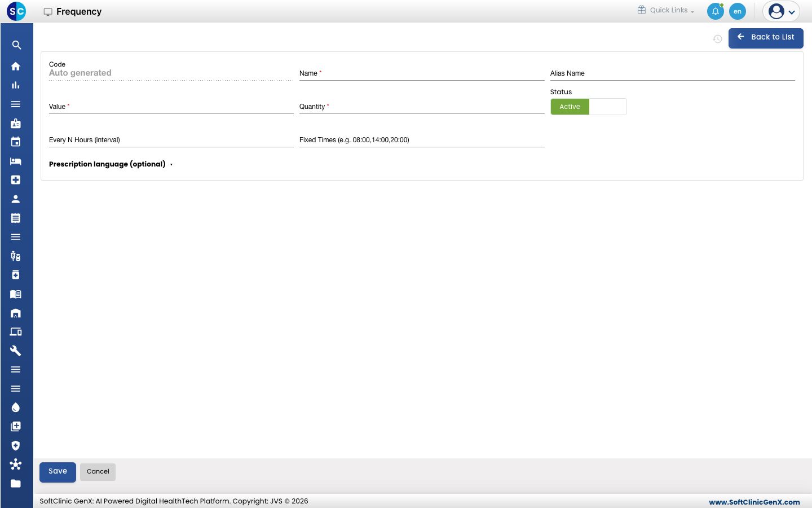Click the copyright footer text
The image size is (812, 508).
point(174,501)
